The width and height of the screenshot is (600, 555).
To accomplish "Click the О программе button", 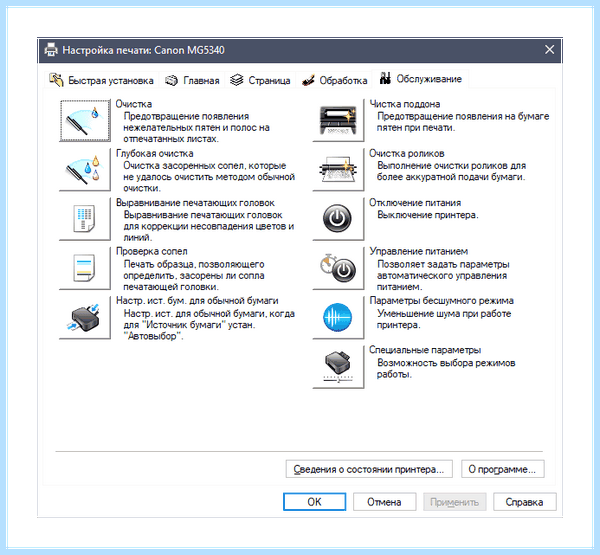I will click(x=502, y=469).
